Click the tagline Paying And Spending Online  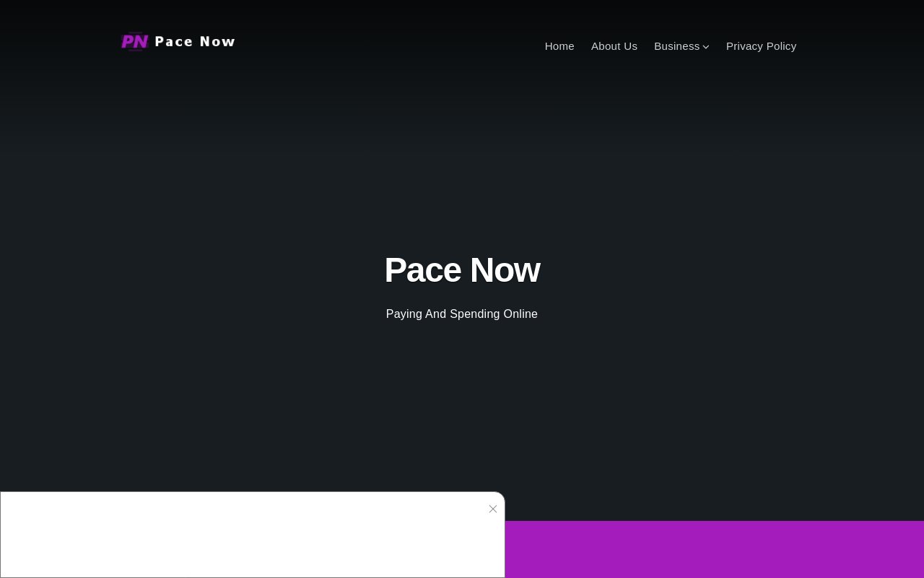coord(462,314)
